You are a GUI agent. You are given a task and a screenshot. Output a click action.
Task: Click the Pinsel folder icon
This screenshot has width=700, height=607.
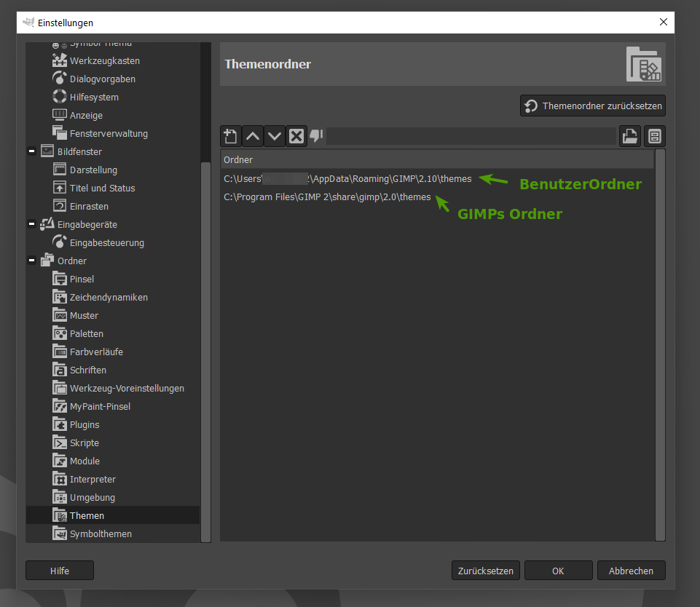(60, 279)
